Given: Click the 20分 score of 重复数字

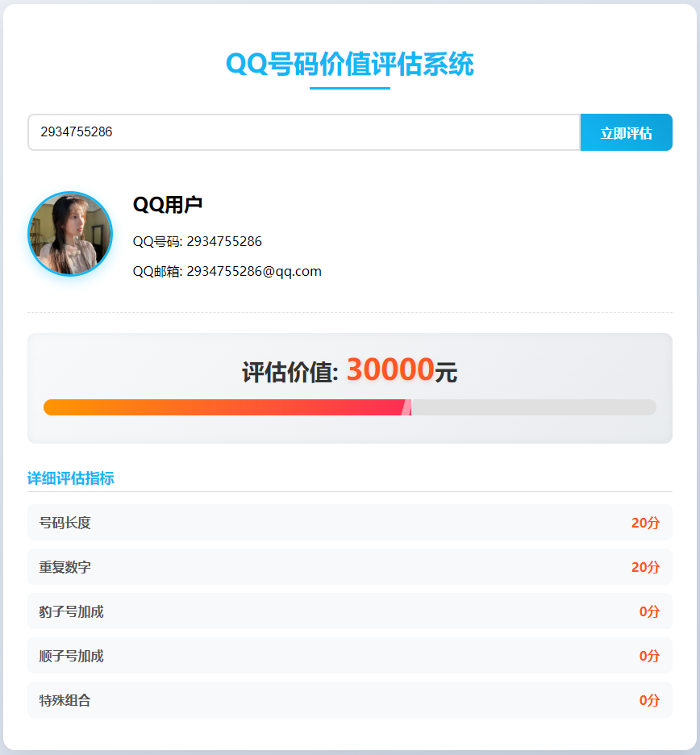Looking at the screenshot, I should click(646, 567).
